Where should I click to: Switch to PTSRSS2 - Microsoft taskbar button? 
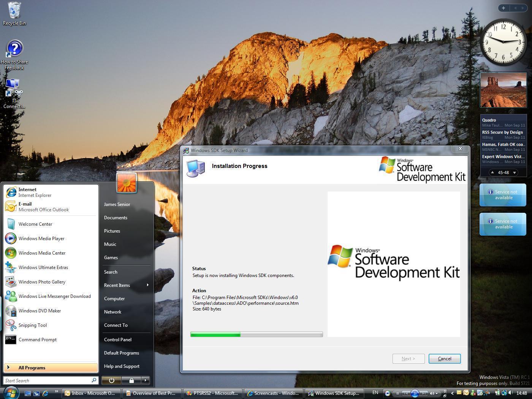(213, 393)
